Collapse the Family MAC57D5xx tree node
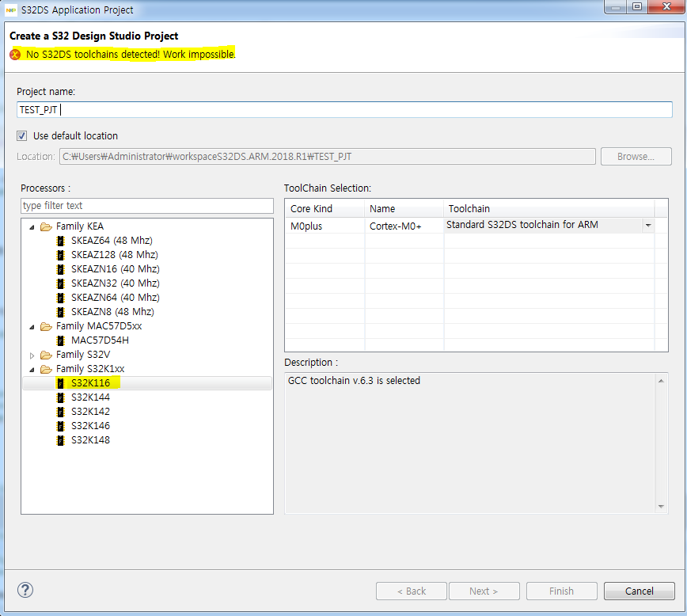 32,327
